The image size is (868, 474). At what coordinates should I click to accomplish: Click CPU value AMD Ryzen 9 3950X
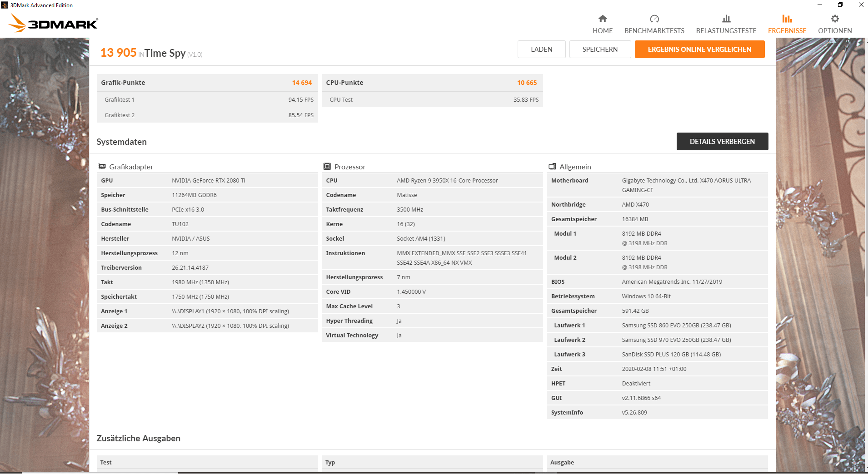(447, 181)
